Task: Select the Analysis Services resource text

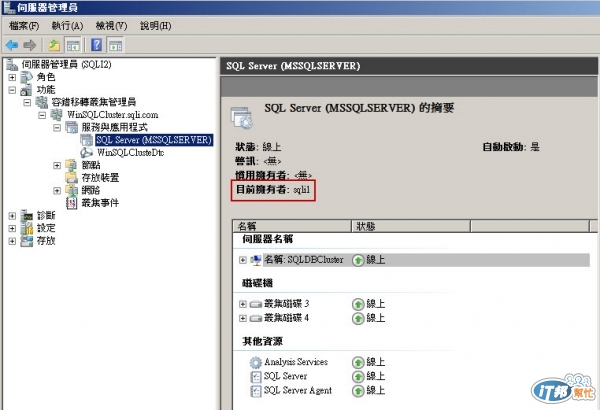Action: (x=296, y=362)
